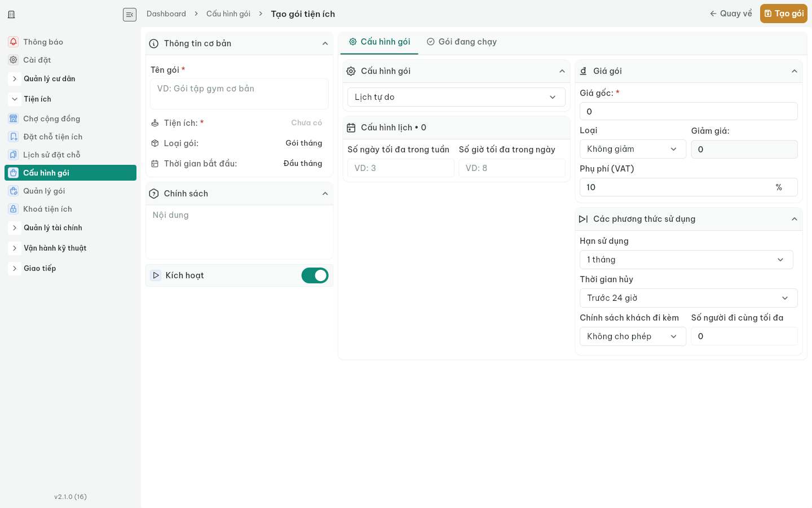The width and height of the screenshot is (812, 508).
Task: Click Số ngày tối đa trong tuần field
Action: point(400,168)
